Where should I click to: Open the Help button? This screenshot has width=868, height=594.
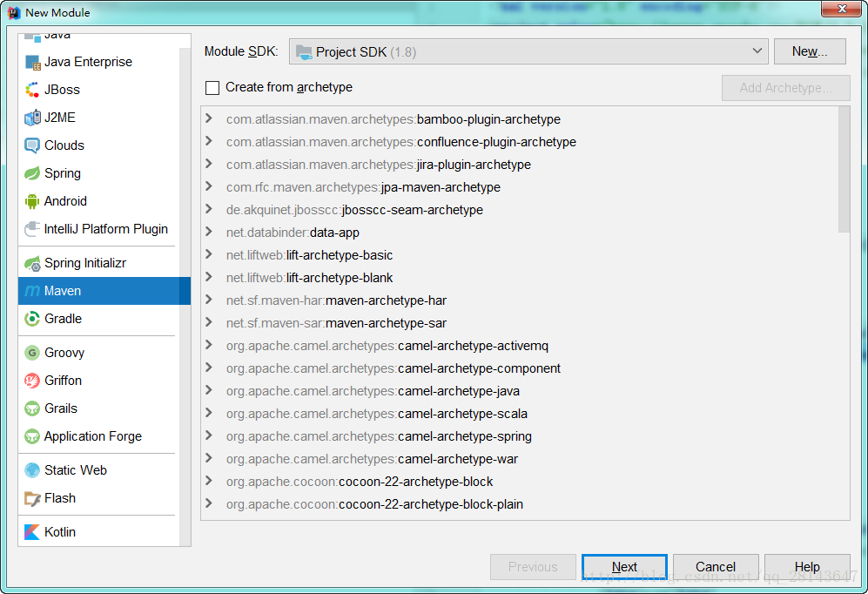point(807,567)
